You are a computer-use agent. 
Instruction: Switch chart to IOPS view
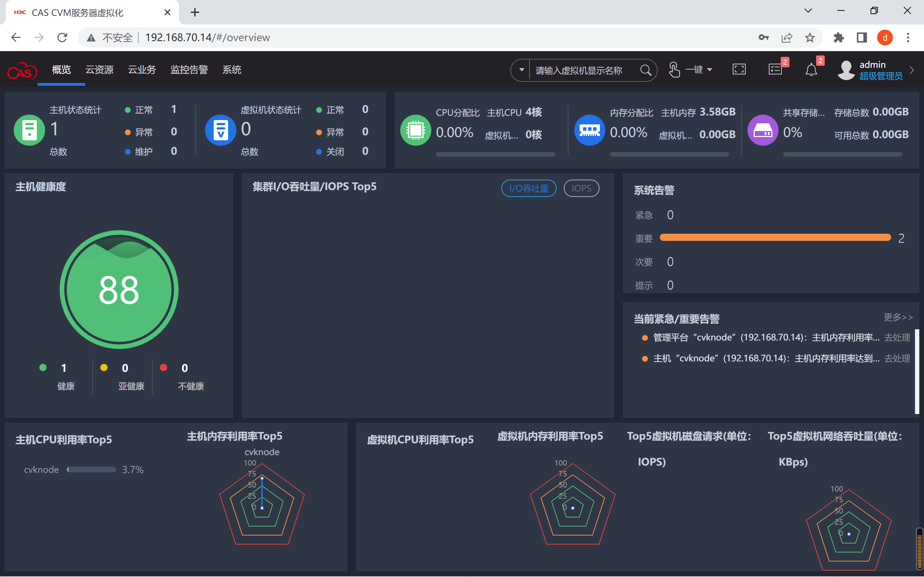[x=581, y=189]
